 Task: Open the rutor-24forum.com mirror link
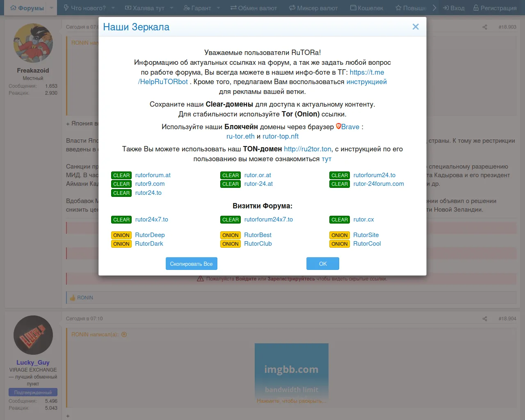(x=379, y=184)
